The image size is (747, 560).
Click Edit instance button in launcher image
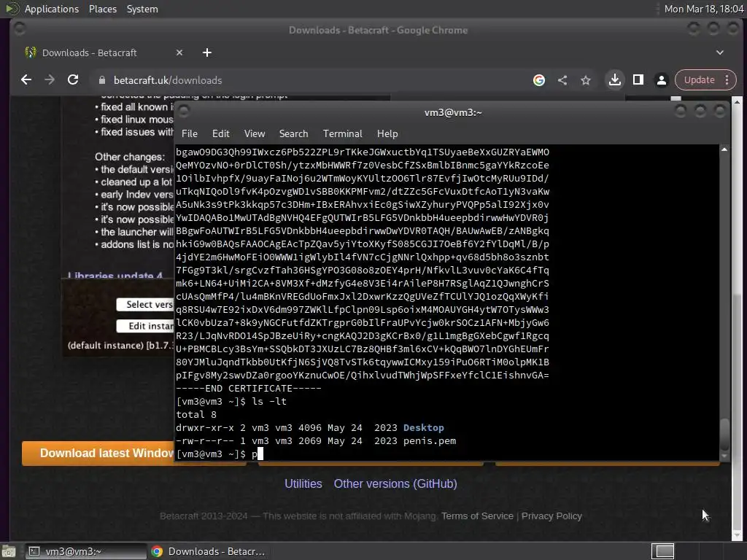[x=145, y=326]
